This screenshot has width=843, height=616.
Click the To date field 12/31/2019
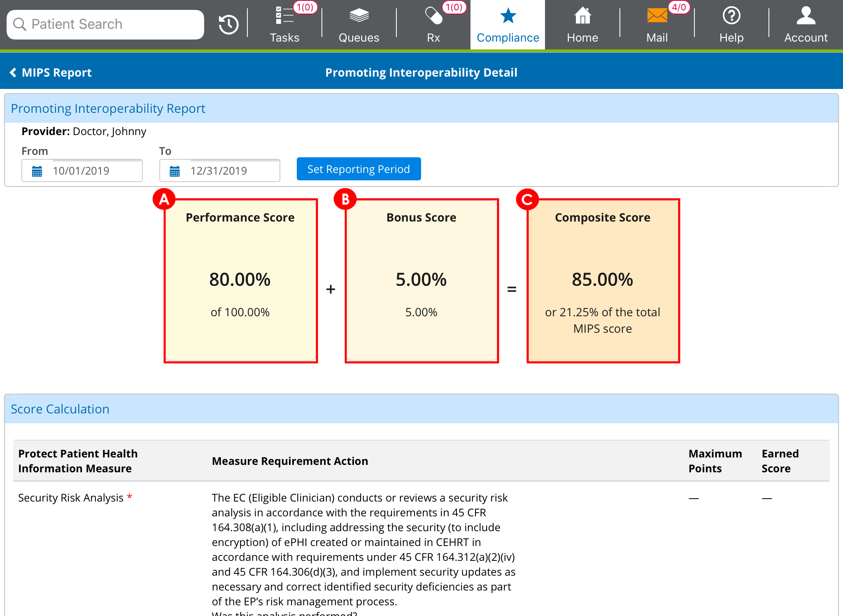[x=233, y=171]
